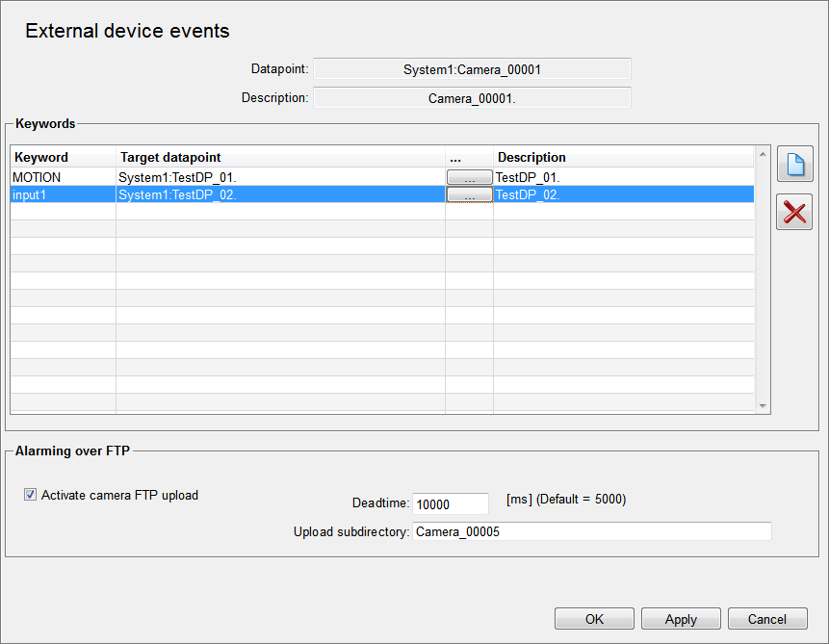The image size is (829, 644).
Task: Open datapoint browser for input1 row
Action: [469, 194]
